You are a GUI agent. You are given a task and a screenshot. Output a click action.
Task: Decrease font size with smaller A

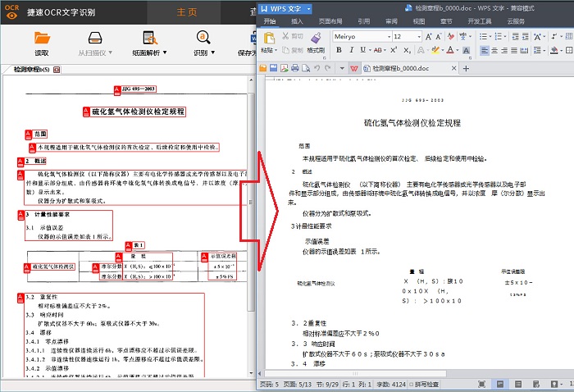click(439, 37)
